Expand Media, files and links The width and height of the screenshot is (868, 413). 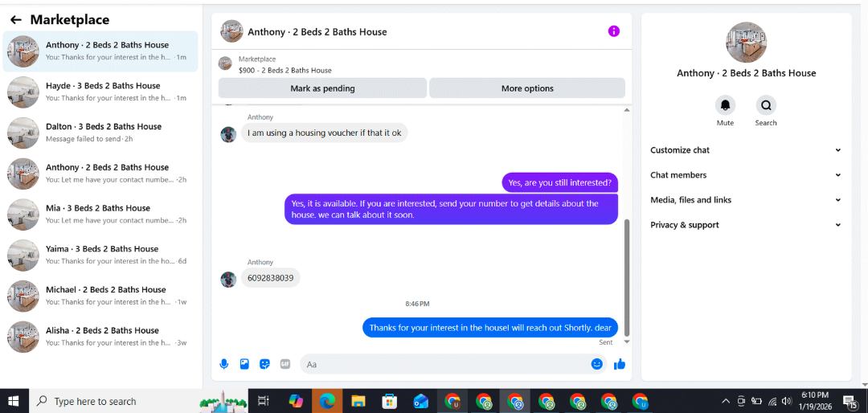coord(746,200)
